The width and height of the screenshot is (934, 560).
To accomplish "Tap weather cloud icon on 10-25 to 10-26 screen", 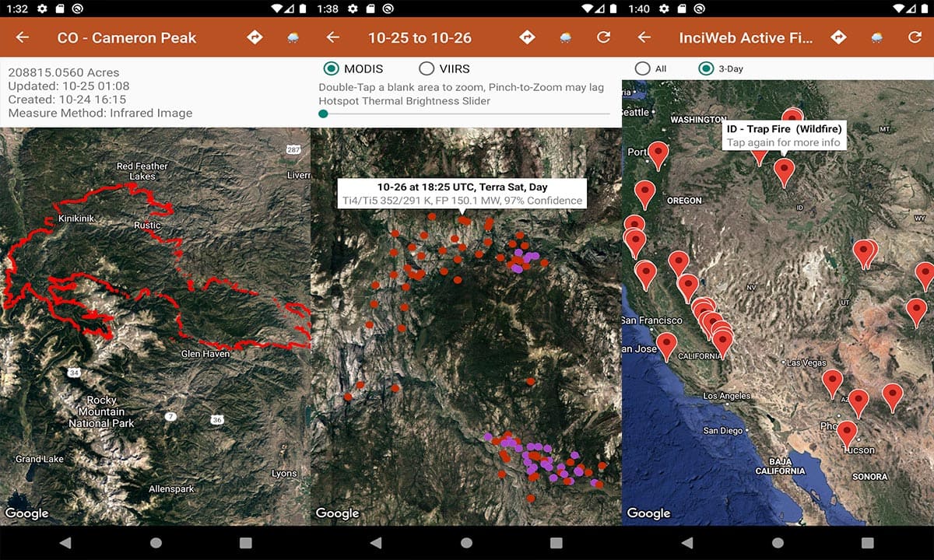I will point(566,37).
